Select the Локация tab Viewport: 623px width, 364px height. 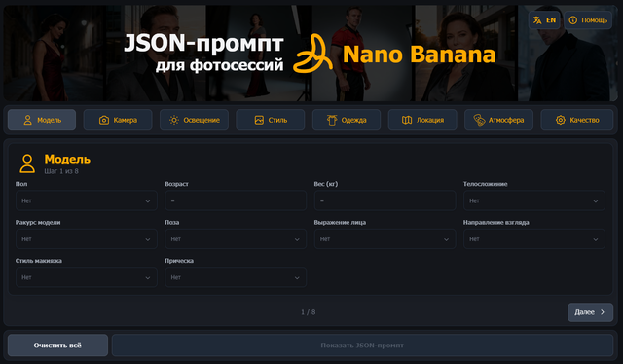tap(422, 120)
